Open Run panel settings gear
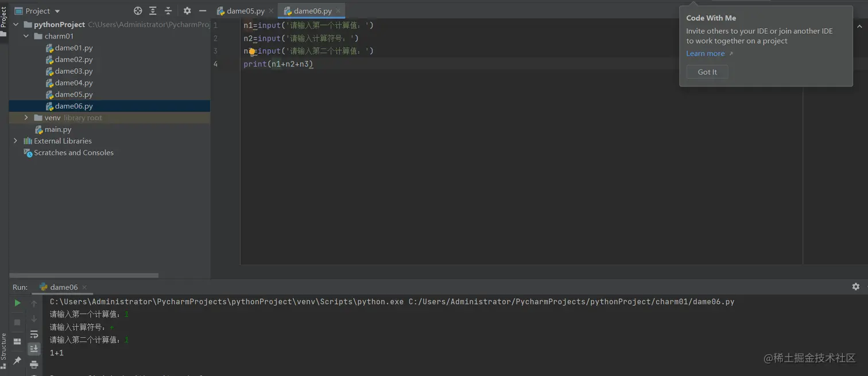 (x=856, y=286)
